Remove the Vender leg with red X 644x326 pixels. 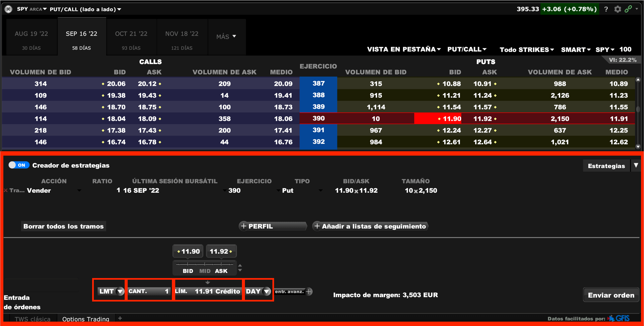6,191
